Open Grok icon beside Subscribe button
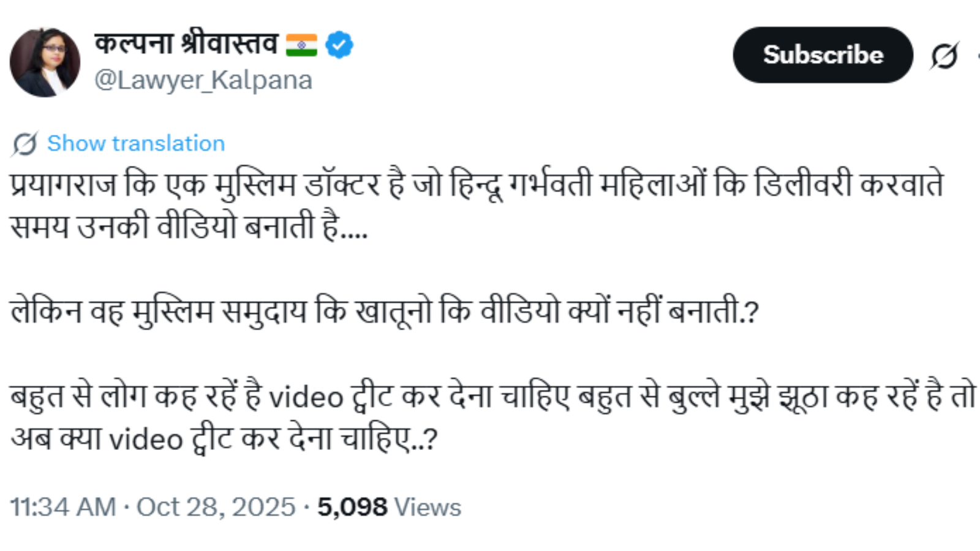 (944, 56)
